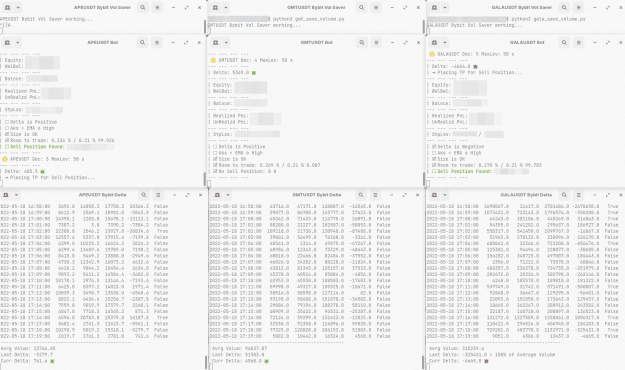Click 'Delta is Negative' line in GALAUSDT Bot
625x370 pixels.
tap(458, 147)
